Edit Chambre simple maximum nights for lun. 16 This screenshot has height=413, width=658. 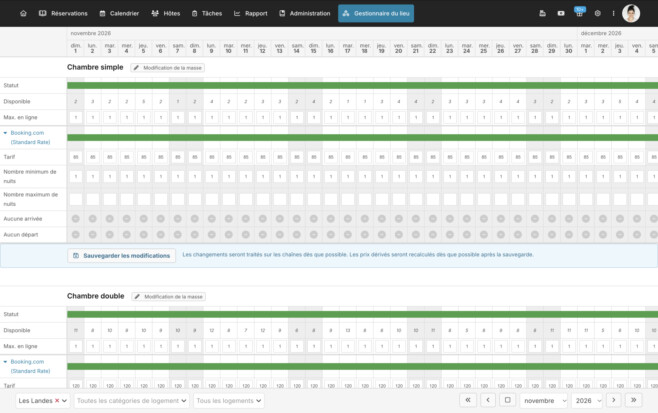(331, 199)
